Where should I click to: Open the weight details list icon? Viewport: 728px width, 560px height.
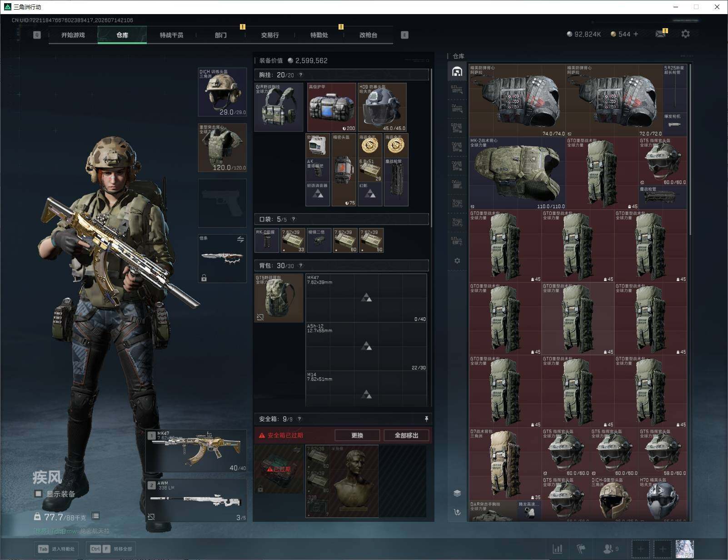tap(95, 516)
